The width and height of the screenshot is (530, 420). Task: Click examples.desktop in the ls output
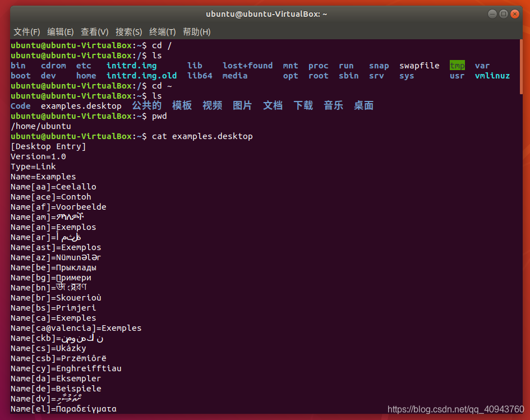coord(81,106)
